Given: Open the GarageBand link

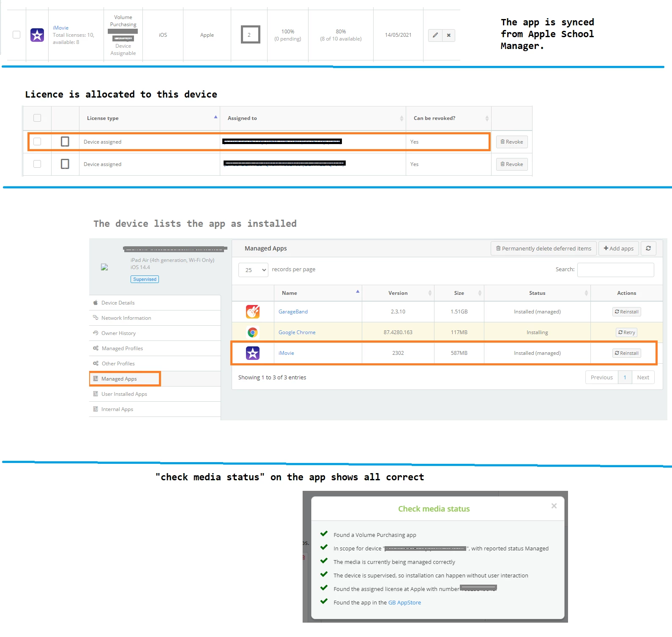Looking at the screenshot, I should tap(293, 312).
